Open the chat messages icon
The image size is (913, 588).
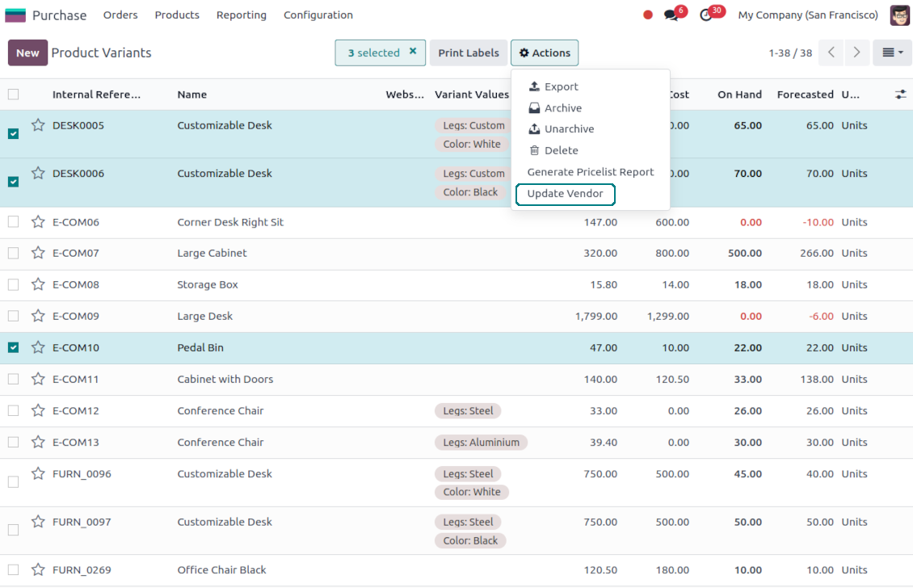click(671, 15)
